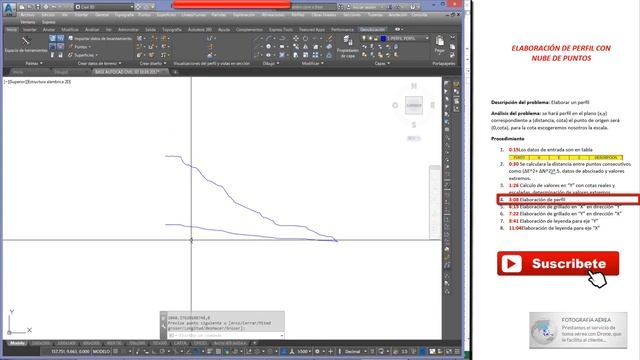Click the N direction on ViewCube compass
This screenshot has height=360, width=640.
(413, 86)
